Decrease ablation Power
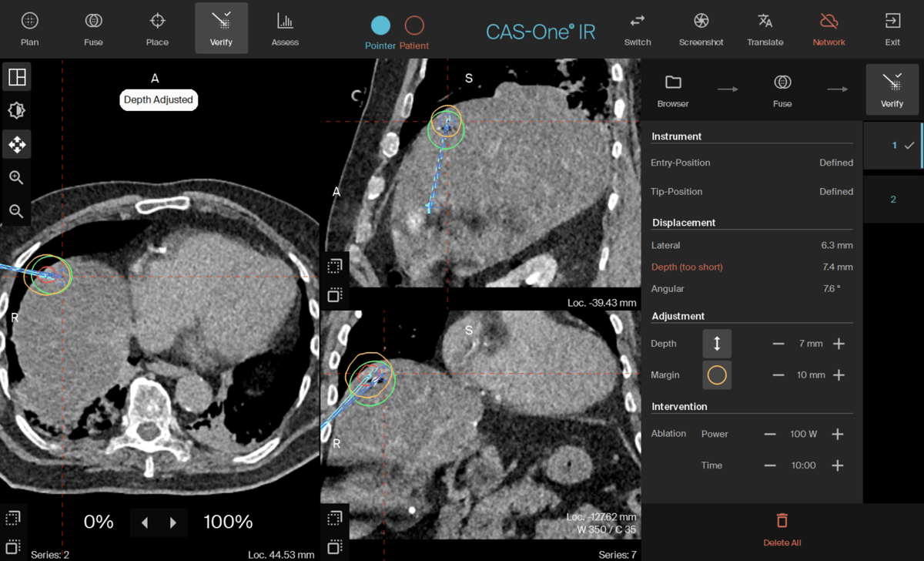 (770, 435)
